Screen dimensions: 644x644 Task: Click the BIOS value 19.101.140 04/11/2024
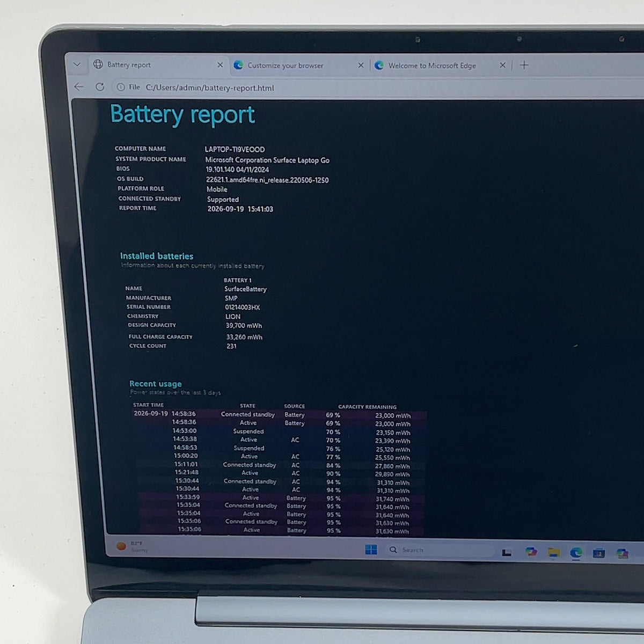tap(237, 170)
